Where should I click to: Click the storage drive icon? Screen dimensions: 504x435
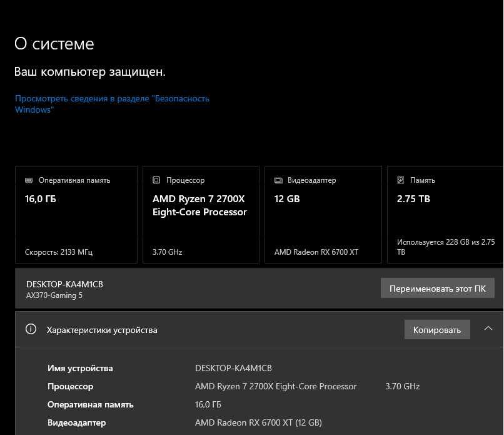[x=400, y=180]
